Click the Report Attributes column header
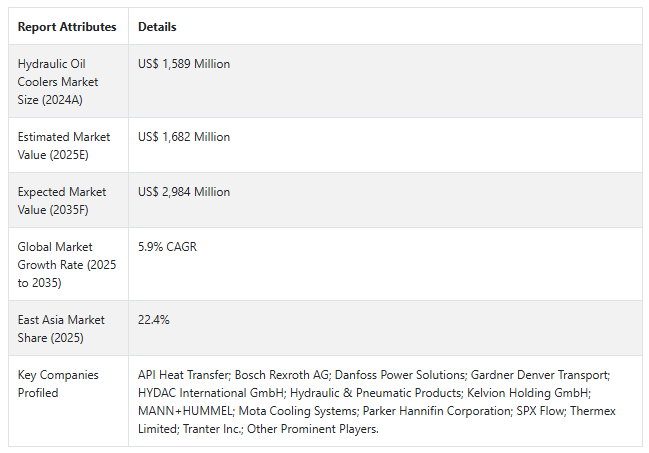Screen dimensions: 649x453 pyautogui.click(x=67, y=27)
